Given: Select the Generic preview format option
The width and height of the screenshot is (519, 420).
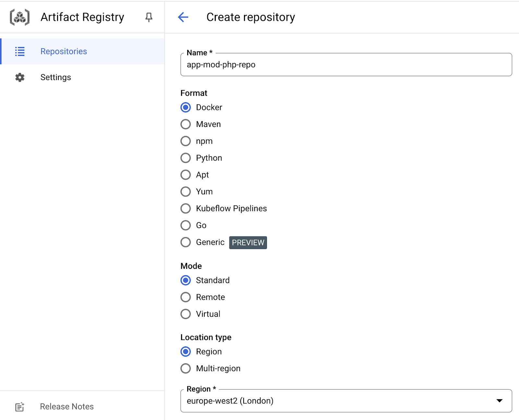Looking at the screenshot, I should tap(186, 242).
